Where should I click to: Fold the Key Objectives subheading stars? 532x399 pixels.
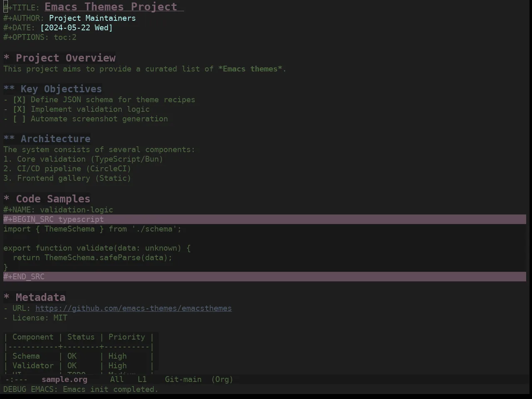(x=9, y=89)
